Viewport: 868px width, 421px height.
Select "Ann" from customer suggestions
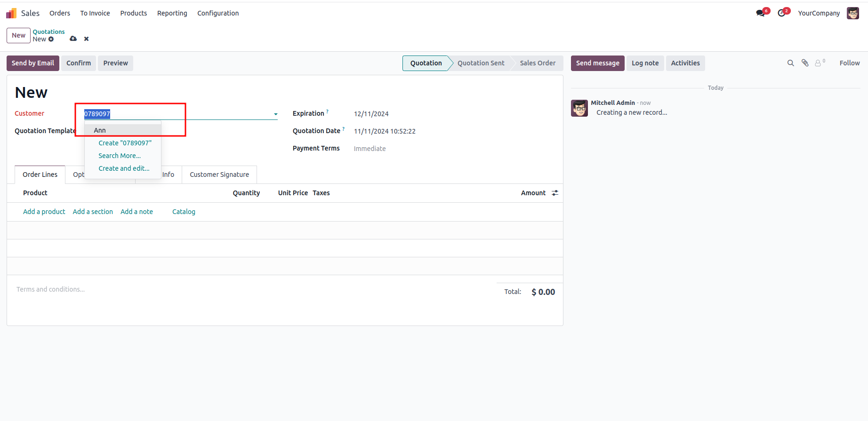100,130
